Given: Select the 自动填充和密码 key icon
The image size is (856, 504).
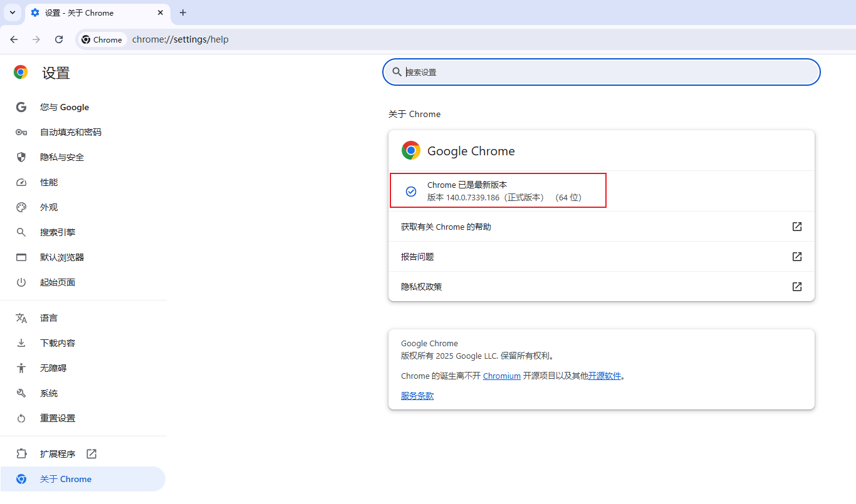Looking at the screenshot, I should coord(21,132).
